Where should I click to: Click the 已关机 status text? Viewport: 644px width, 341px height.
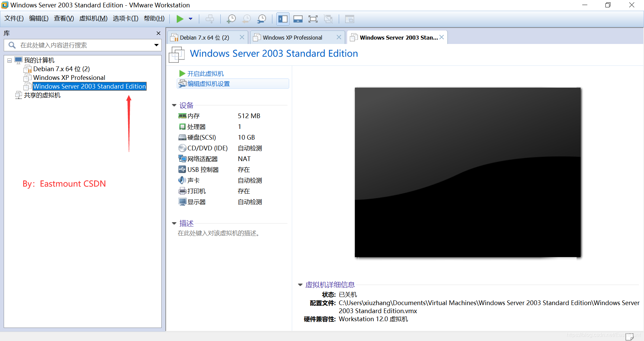coord(348,295)
